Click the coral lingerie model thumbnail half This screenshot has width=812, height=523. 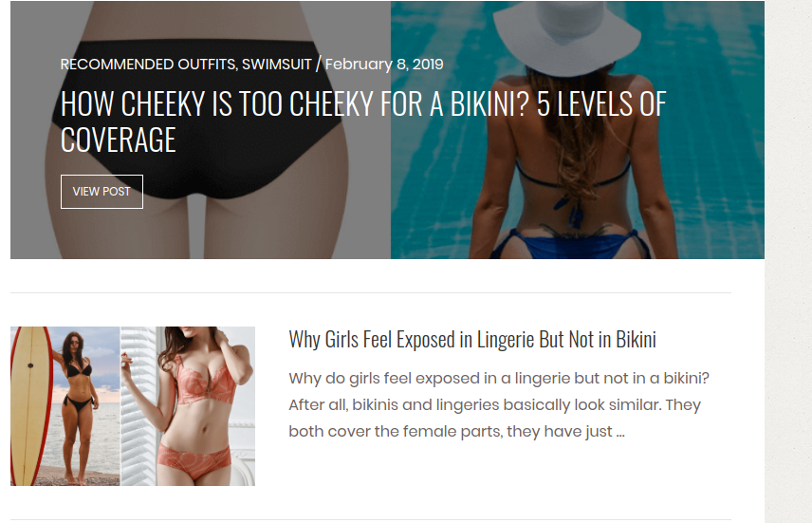[188, 406]
